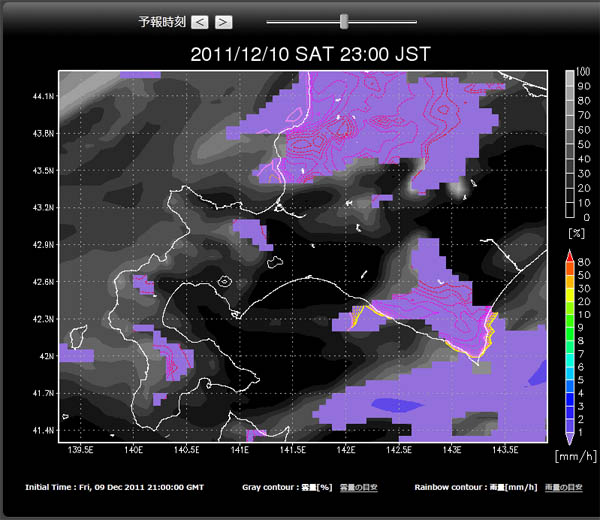Open the cloud amount guide link

coord(359,487)
